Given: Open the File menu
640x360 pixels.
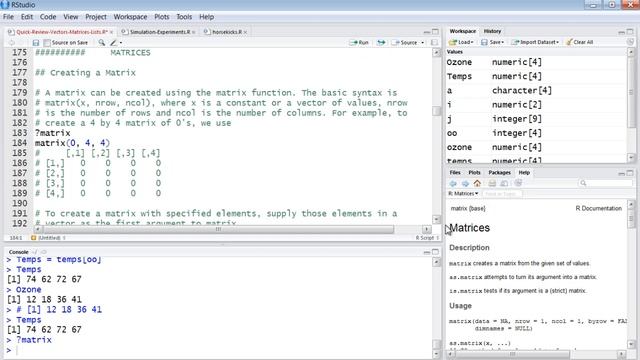Looking at the screenshot, I should click(8, 17).
